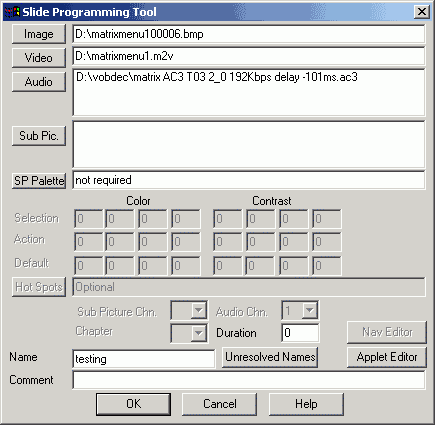This screenshot has width=435, height=425.
Task: Open the Sub Pic. selector button
Action: click(39, 136)
